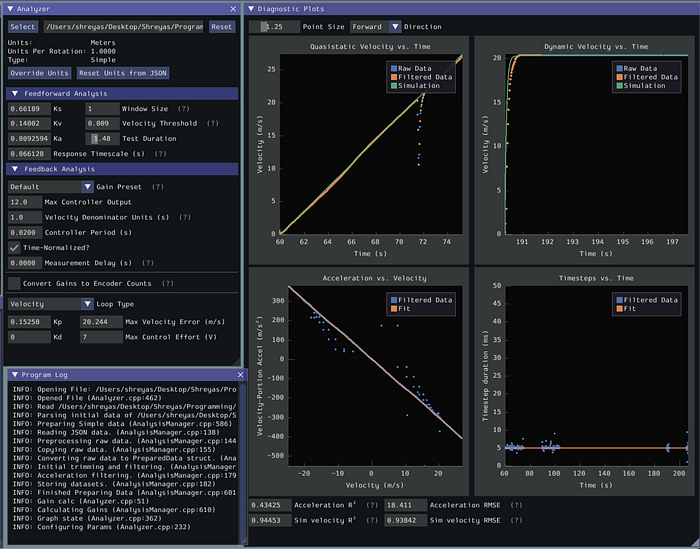
Task: Click the Velocity Threshold field
Action: 102,124
